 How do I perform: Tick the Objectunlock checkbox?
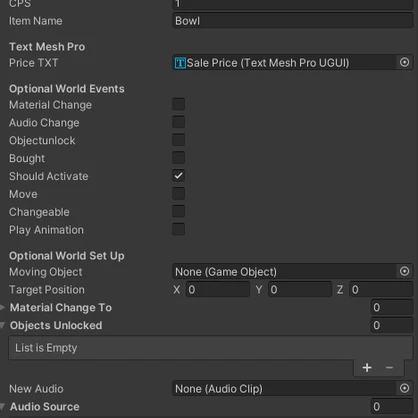pos(179,140)
